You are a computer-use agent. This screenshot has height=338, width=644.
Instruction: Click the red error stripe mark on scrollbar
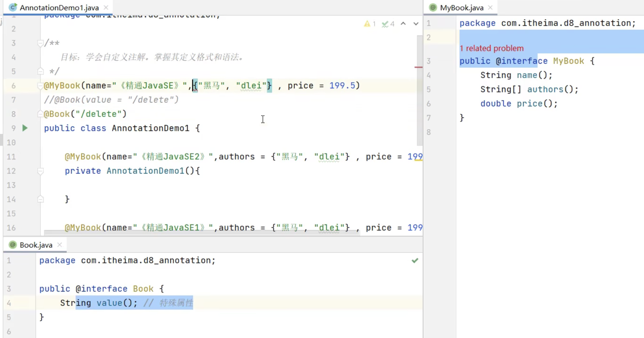point(419,67)
